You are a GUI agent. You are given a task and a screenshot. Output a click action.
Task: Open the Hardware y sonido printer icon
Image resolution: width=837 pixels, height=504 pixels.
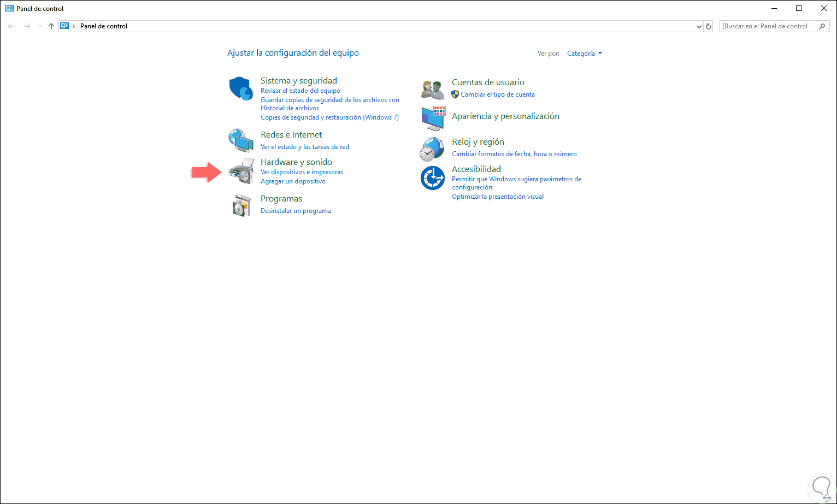coord(241,171)
